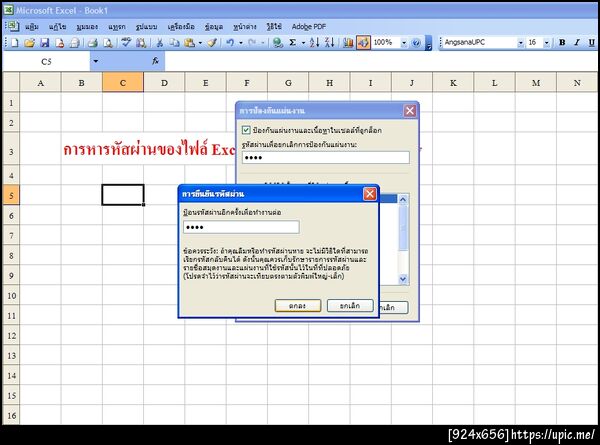The width and height of the screenshot is (600, 445).
Task: Toggle the Drawing toolbar button
Action: 363,42
